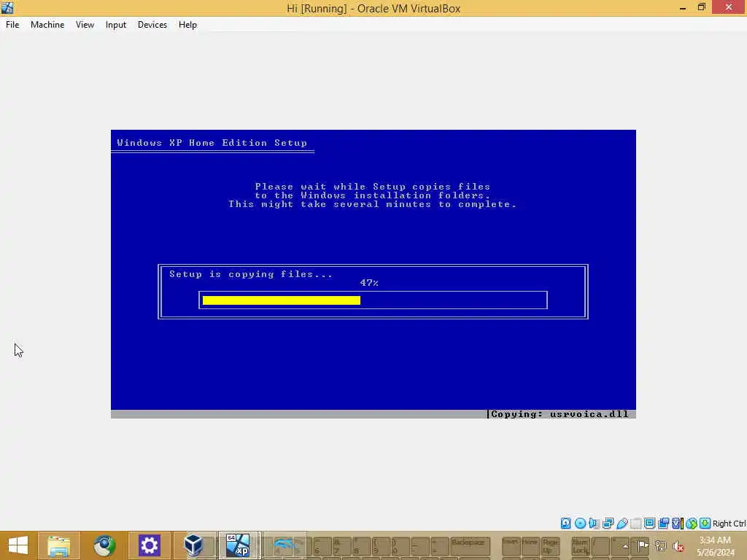Click the VirtualBox window title icon
Image resolution: width=747 pixels, height=560 pixels.
(7, 7)
